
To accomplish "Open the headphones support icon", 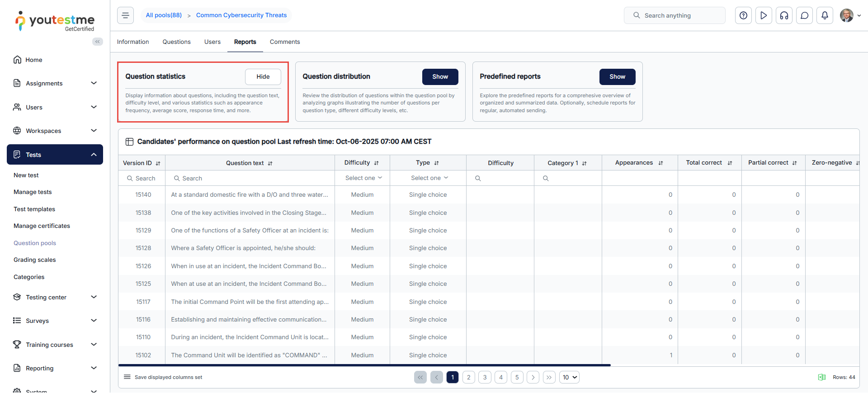I will [x=784, y=15].
